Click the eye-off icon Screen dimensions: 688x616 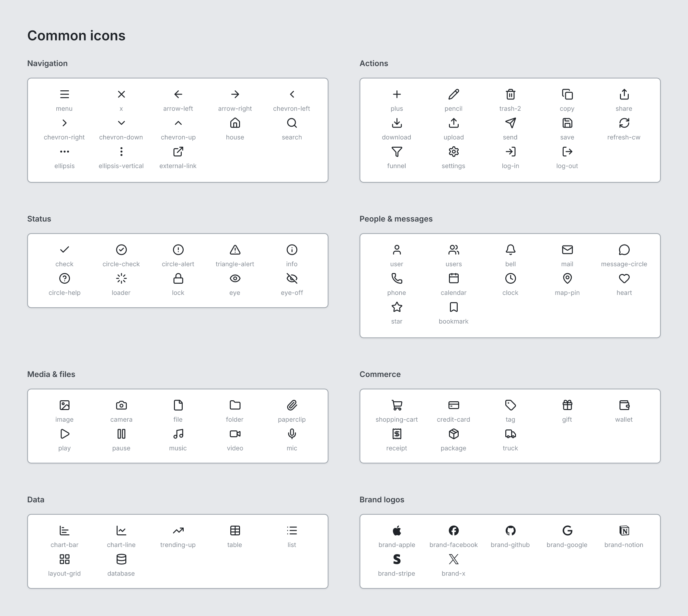coord(292,279)
